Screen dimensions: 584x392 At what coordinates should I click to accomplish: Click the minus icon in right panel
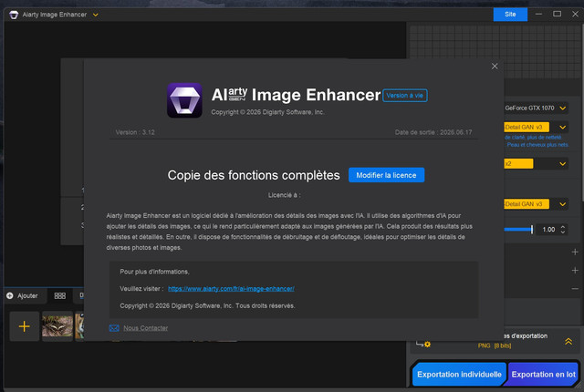[575, 289]
